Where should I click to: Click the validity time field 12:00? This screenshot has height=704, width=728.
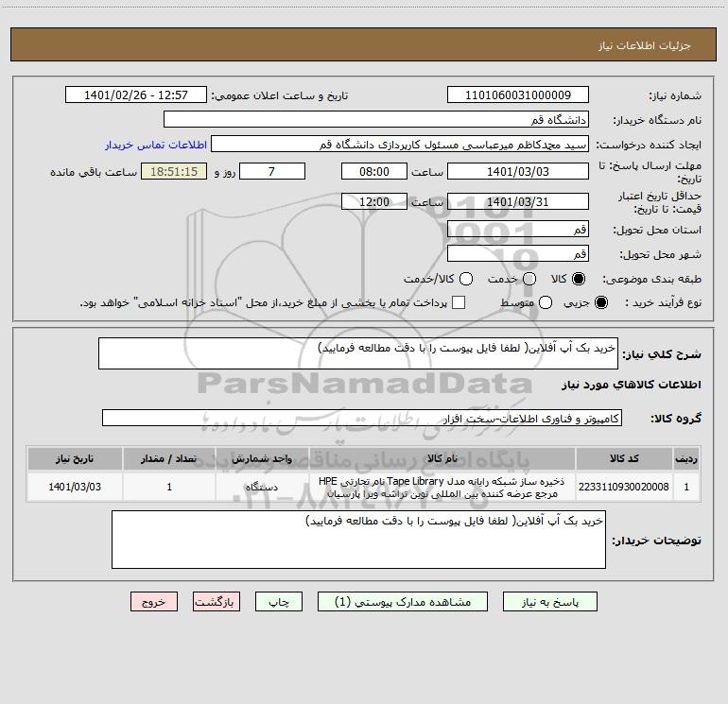tap(374, 202)
